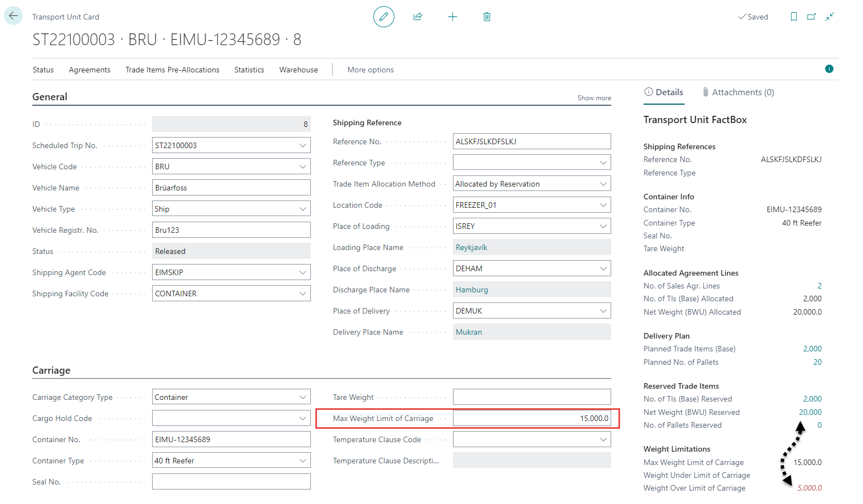Open card in new window icon
This screenshot has height=504, width=863.
pyautogui.click(x=811, y=17)
